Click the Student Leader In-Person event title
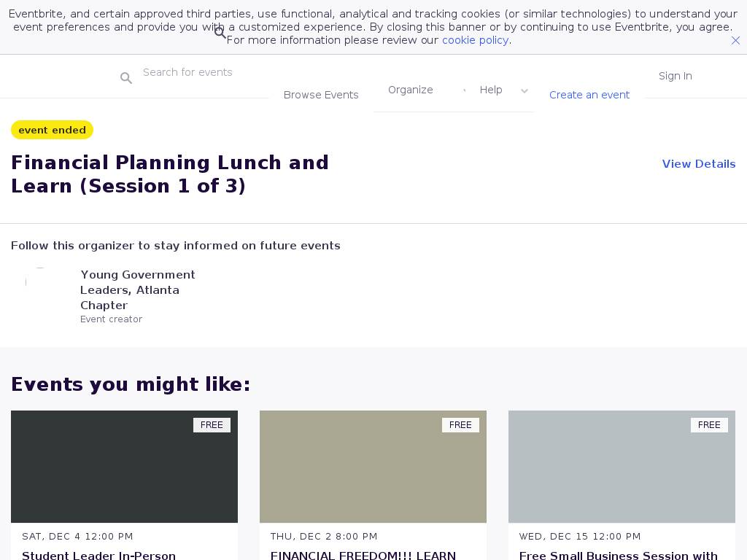This screenshot has height=560, width=747. click(98, 555)
